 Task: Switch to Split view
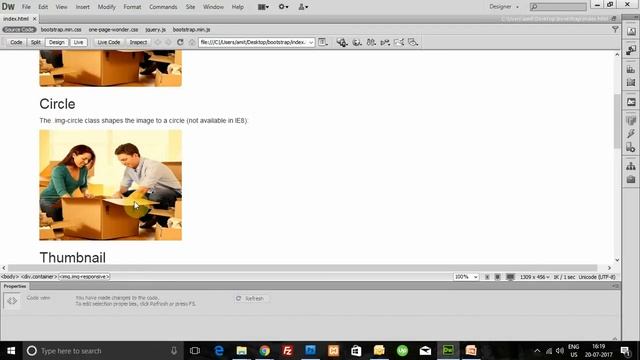point(36,42)
